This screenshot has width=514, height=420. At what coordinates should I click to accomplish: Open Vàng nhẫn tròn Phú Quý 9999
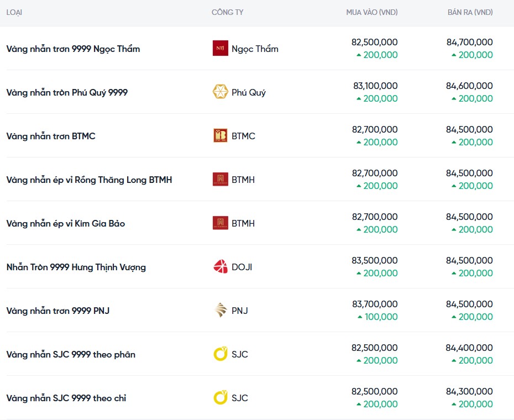[67, 92]
